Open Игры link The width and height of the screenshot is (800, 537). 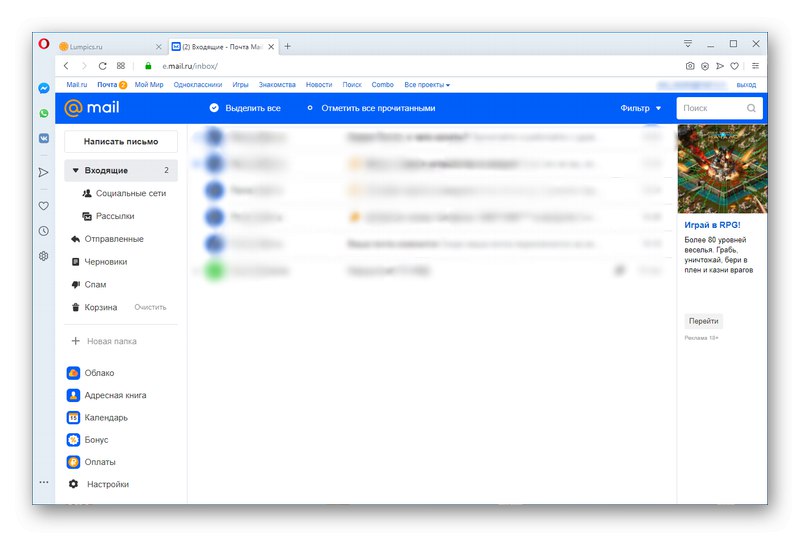240,85
